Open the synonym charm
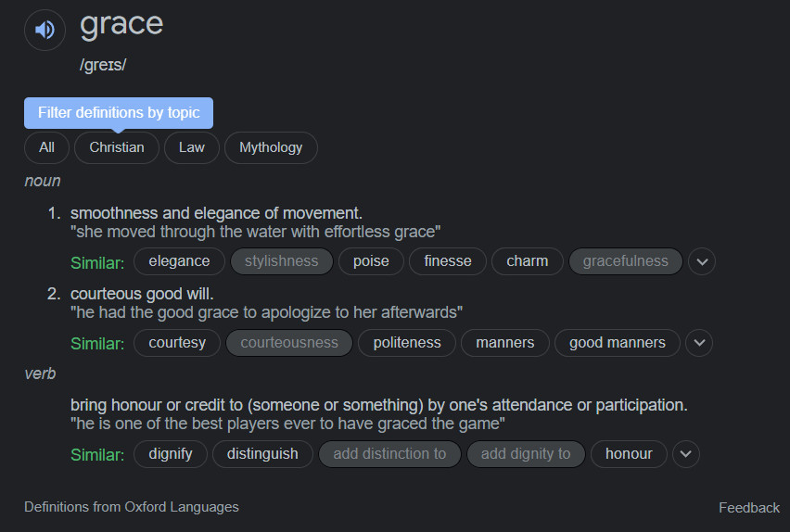This screenshot has height=532, width=790. pos(528,261)
